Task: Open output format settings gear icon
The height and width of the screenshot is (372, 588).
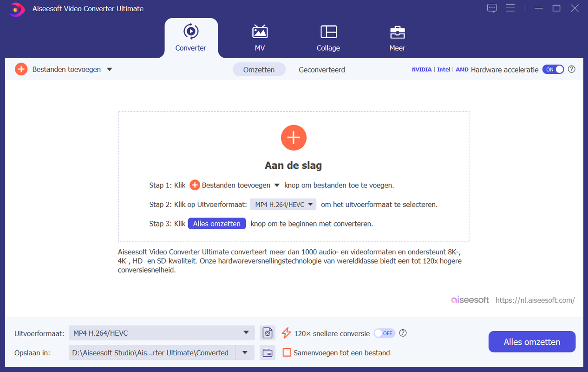Action: click(x=268, y=333)
